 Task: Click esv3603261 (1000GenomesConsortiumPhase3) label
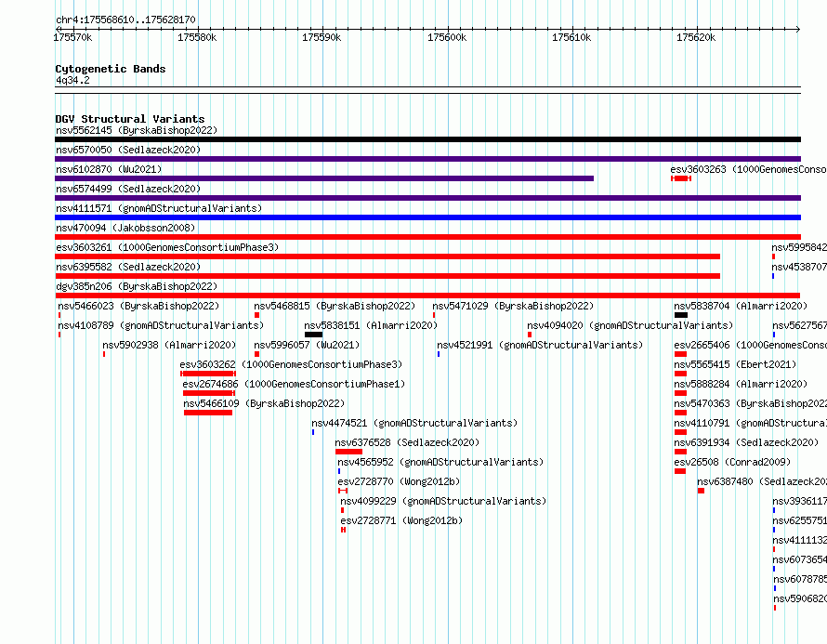[x=167, y=247]
